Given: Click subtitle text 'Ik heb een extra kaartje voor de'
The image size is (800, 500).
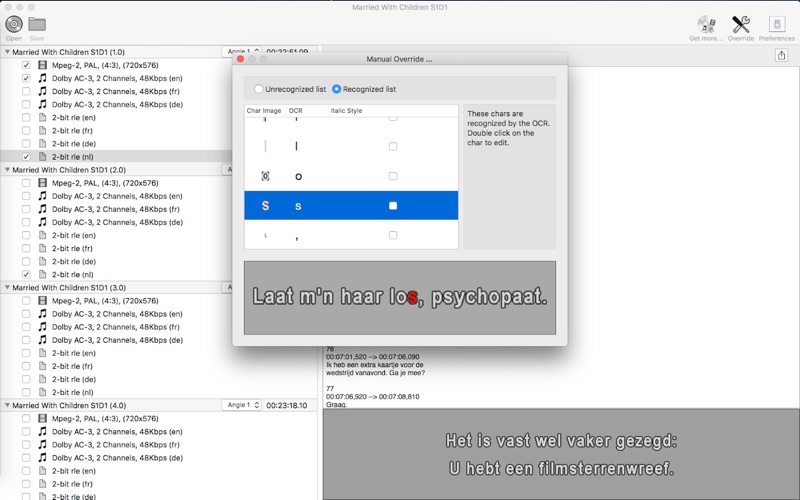Looking at the screenshot, I should 374,365.
